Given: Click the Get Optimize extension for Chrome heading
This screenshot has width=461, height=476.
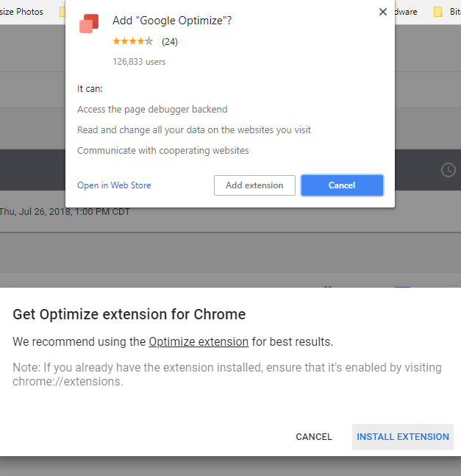Looking at the screenshot, I should [x=129, y=315].
